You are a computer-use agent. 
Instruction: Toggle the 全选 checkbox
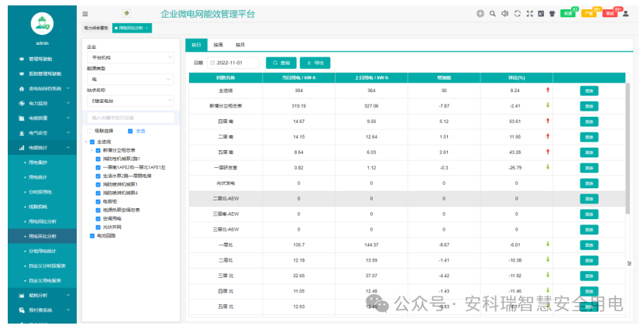[x=130, y=131]
